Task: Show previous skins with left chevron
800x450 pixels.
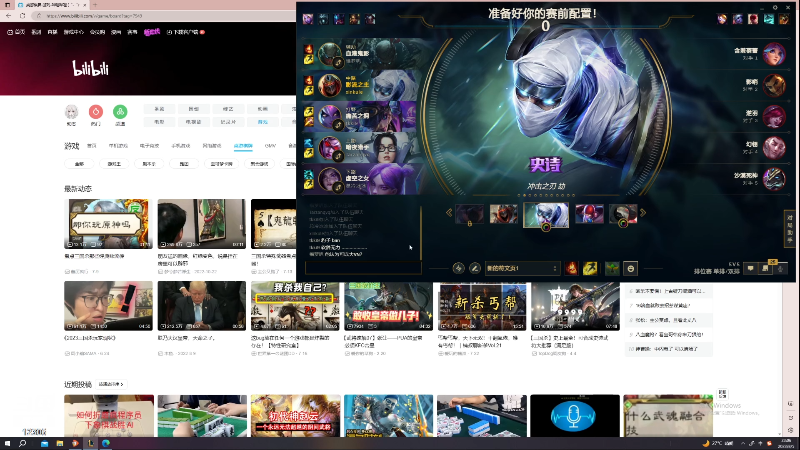Action: pos(449,212)
